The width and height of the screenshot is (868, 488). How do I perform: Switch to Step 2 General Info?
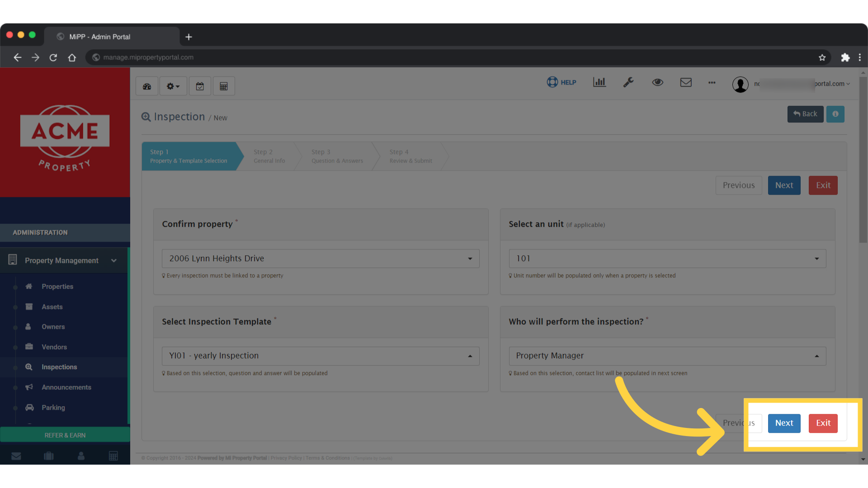(269, 156)
